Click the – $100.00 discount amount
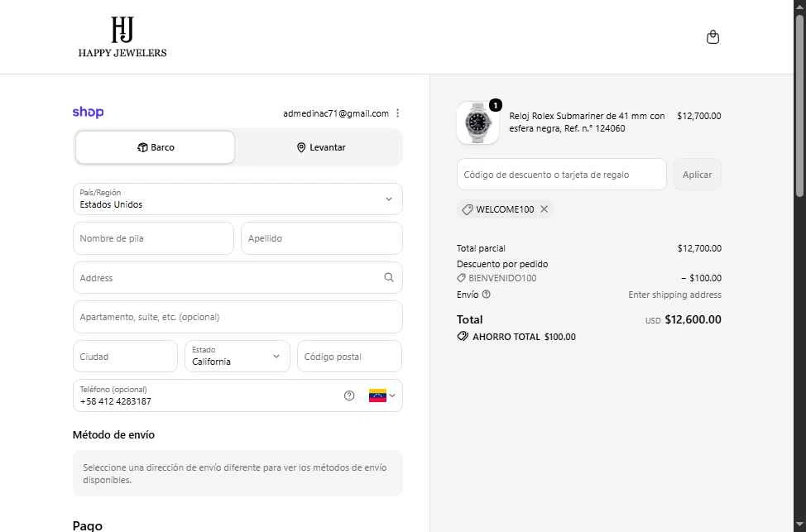The image size is (806, 532). point(701,278)
